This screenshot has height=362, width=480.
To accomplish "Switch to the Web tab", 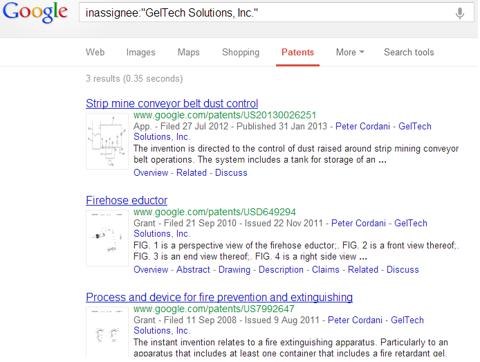I will pos(95,52).
